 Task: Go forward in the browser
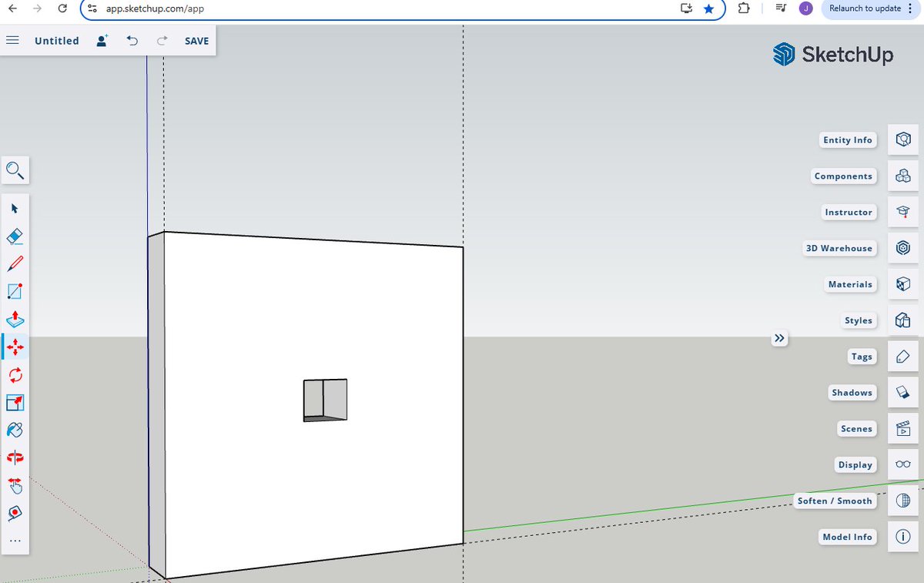point(37,8)
